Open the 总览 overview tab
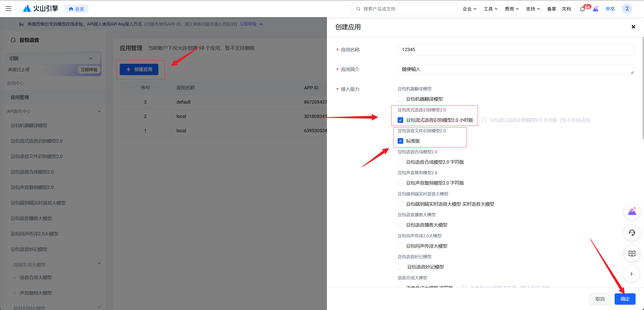The height and width of the screenshot is (310, 644). point(77,9)
